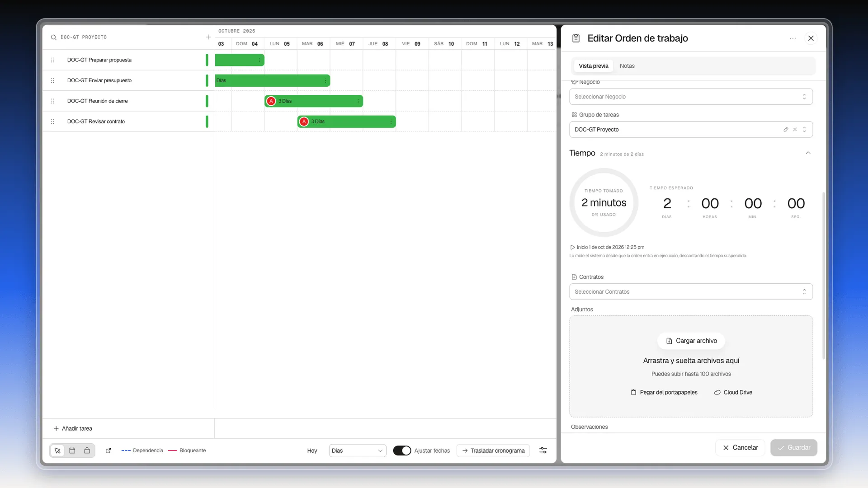This screenshot has height=488, width=868.
Task: Clear the DOC-GT Proyecto task group selection
Action: pyautogui.click(x=795, y=130)
